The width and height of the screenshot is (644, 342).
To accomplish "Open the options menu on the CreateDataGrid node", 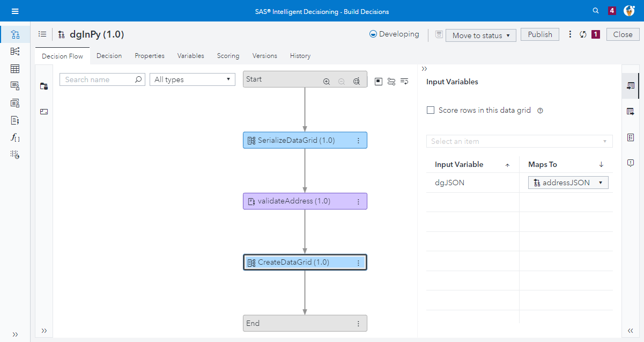I will tap(359, 262).
